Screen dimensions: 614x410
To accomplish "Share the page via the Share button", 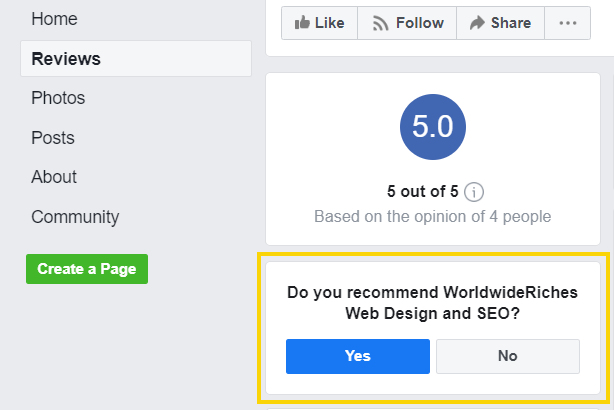I will click(500, 23).
